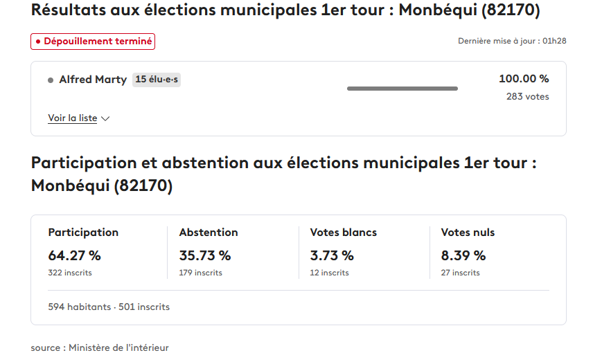Click the "283 votes" count
Viewport: 593px width, 364px height.
(x=527, y=97)
